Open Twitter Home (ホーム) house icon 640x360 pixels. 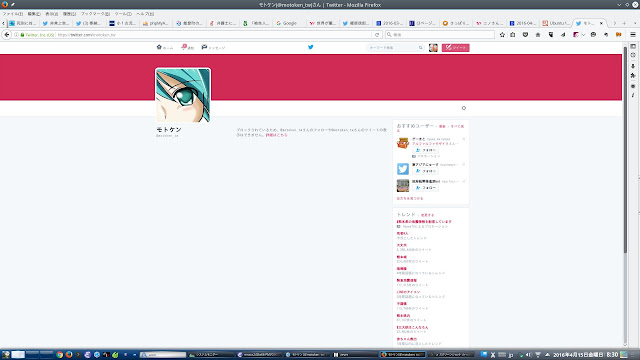pyautogui.click(x=159, y=47)
